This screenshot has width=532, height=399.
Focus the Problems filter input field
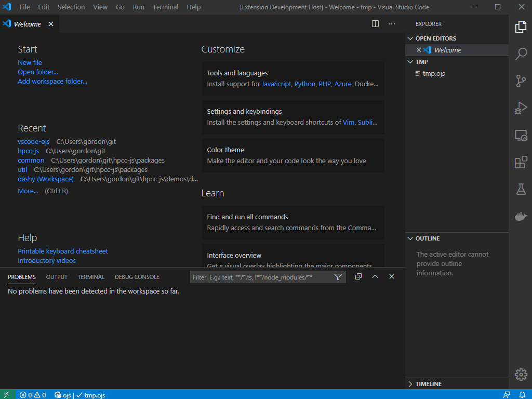click(262, 277)
